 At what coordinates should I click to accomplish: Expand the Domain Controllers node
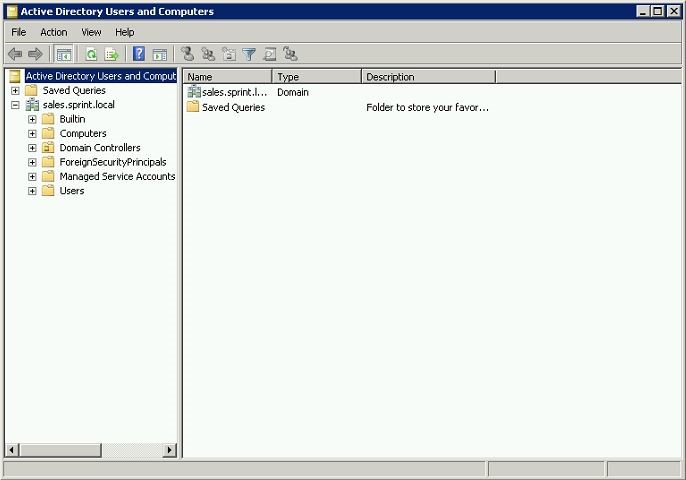tap(32, 148)
